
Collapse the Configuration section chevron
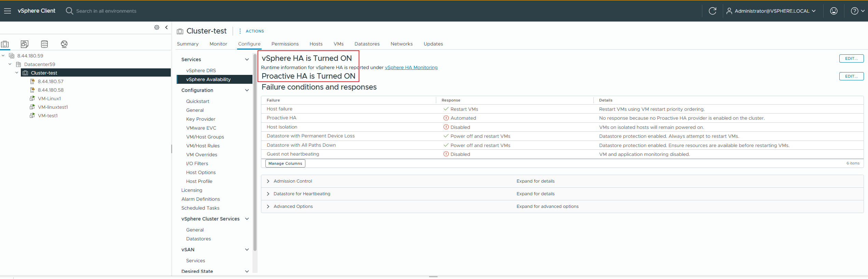247,90
